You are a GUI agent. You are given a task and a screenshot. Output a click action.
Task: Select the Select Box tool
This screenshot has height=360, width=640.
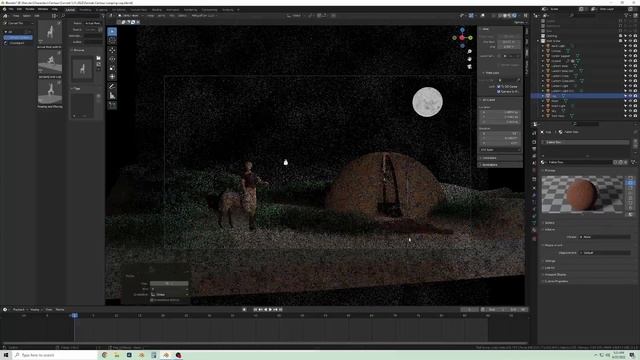pyautogui.click(x=112, y=32)
